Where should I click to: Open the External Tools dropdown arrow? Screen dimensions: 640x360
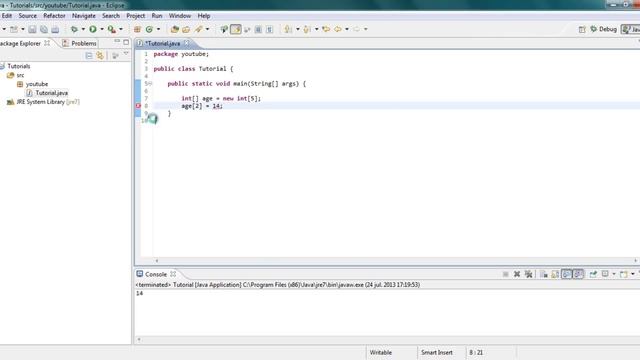[x=121, y=29]
